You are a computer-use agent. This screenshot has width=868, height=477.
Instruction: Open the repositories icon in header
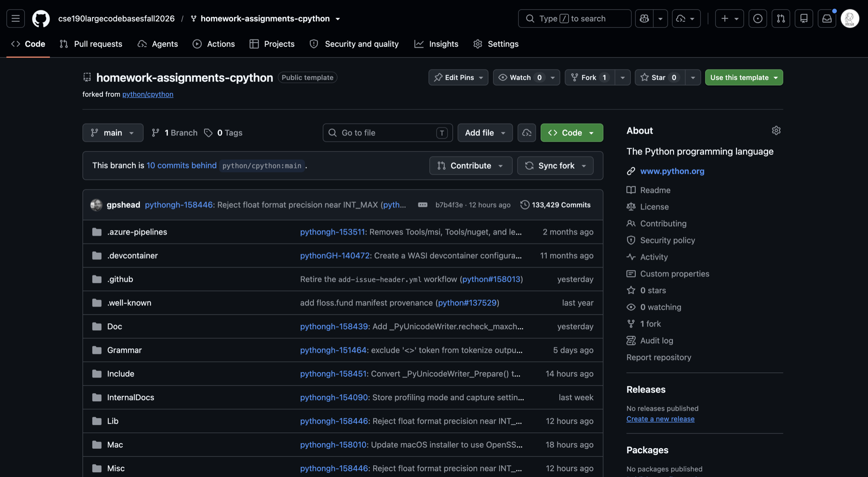tap(804, 19)
